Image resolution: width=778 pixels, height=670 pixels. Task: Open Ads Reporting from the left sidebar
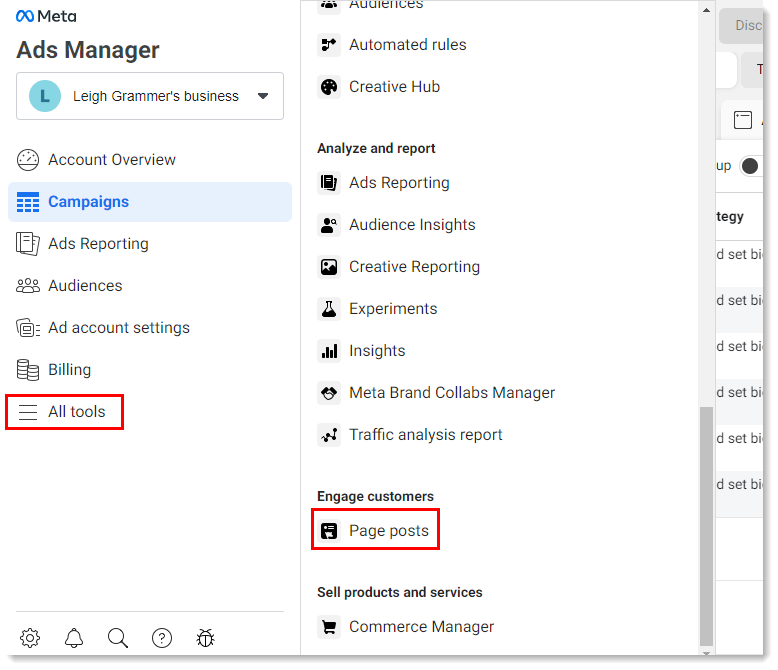(98, 244)
